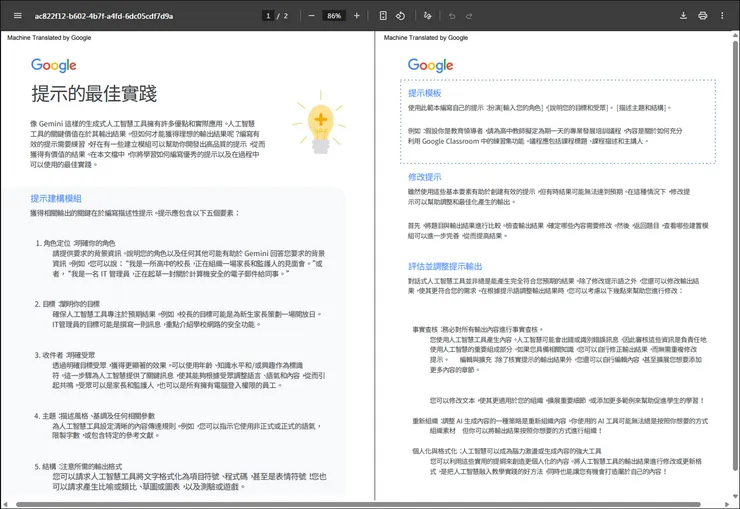
Task: Click the 個人化與格式化 paragraph label
Action: point(435,451)
